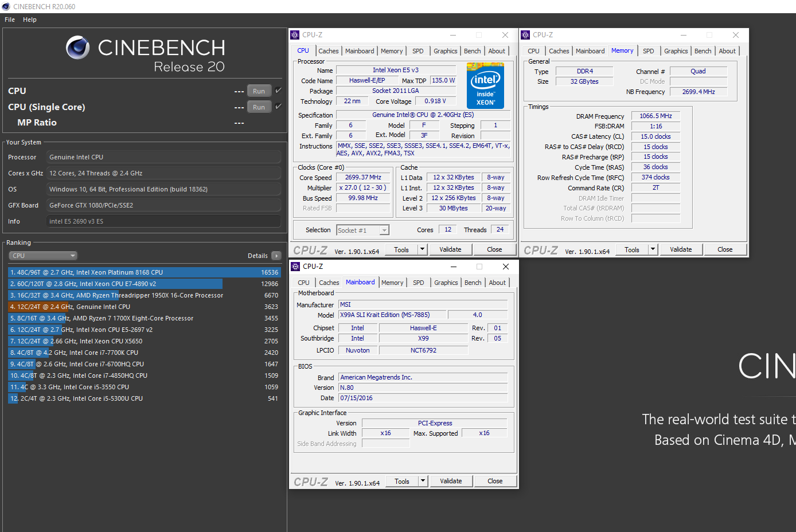This screenshot has width=796, height=532.
Task: Click the Core Speed value 2699.37 MHz
Action: [363, 178]
